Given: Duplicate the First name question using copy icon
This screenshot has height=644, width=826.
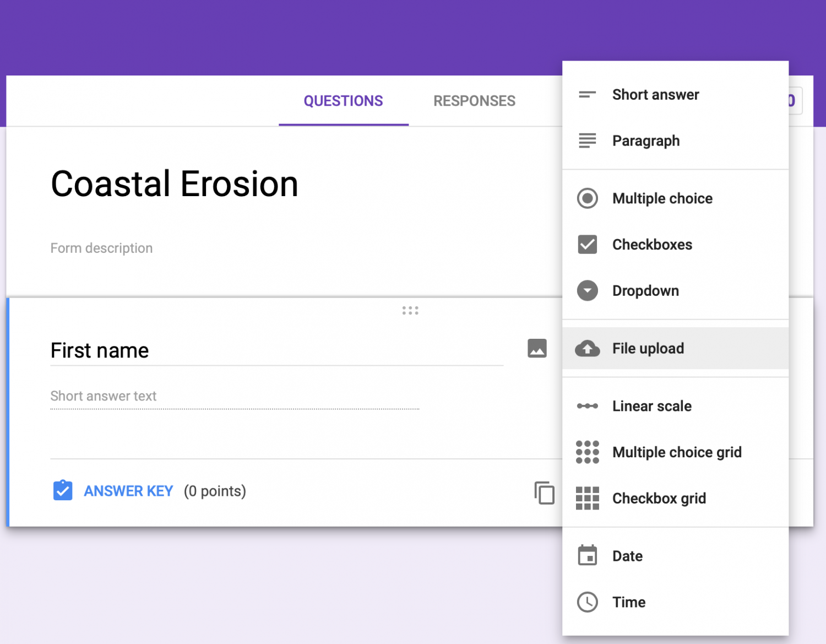Looking at the screenshot, I should (545, 493).
